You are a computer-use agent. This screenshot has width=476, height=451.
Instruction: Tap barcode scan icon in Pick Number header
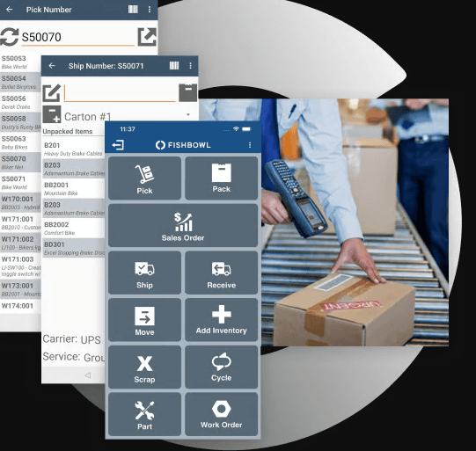(133, 9)
